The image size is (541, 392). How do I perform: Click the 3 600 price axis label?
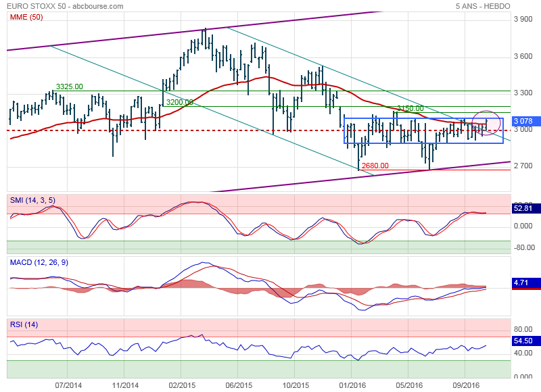[523, 56]
